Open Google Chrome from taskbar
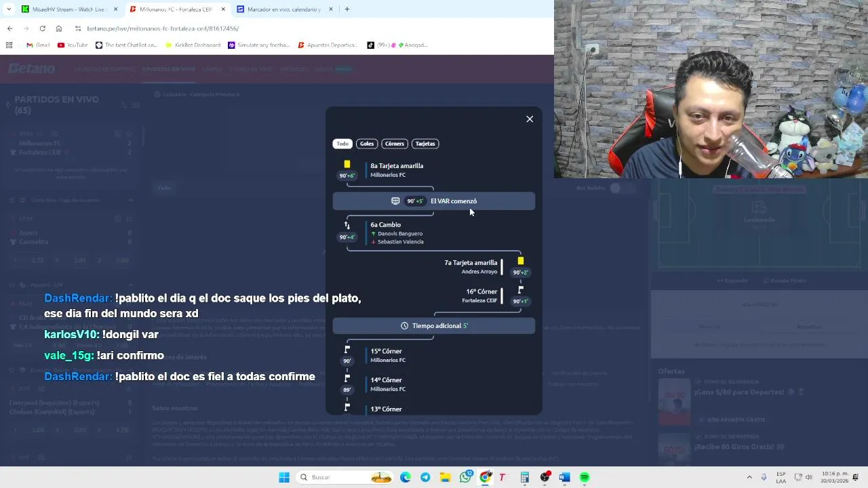 point(485,477)
